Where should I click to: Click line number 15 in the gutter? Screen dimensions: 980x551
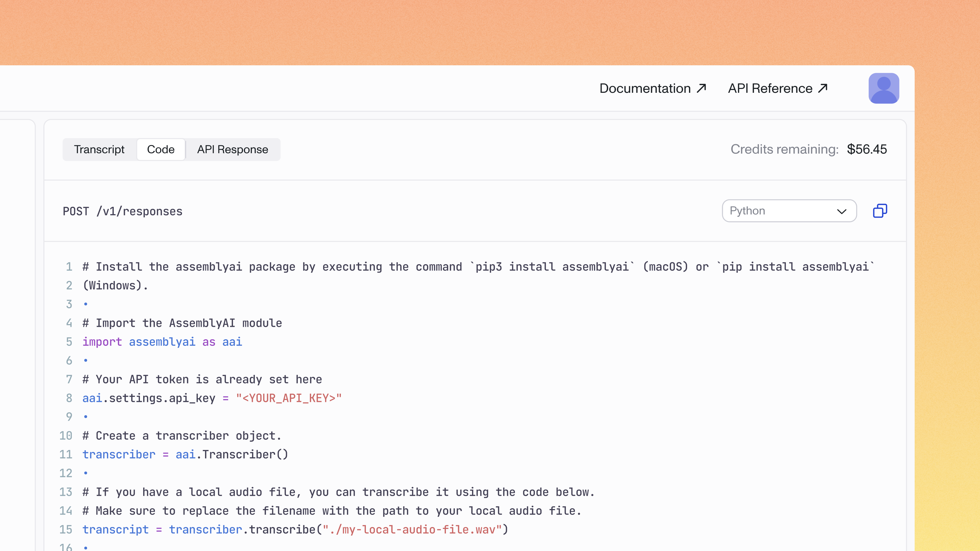click(66, 529)
